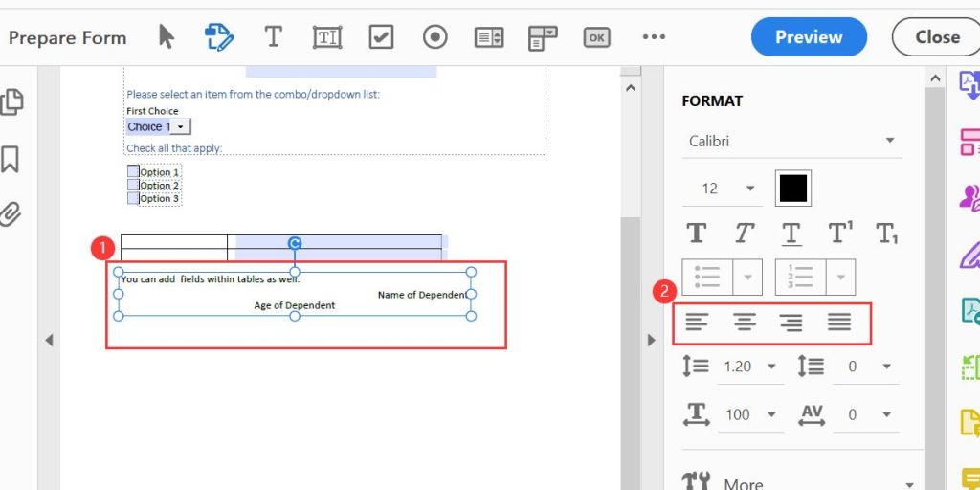This screenshot has height=490, width=980.
Task: Apply italic text formatting
Action: pyautogui.click(x=744, y=234)
